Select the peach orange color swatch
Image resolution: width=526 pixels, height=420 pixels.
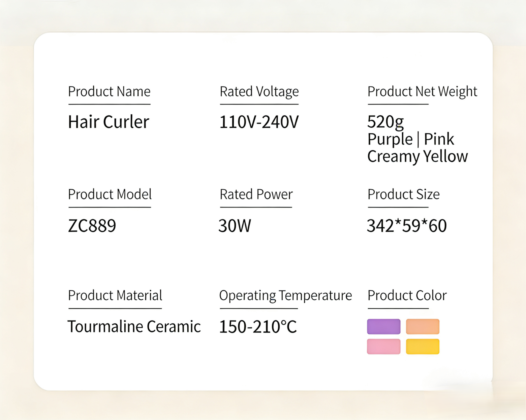point(422,326)
